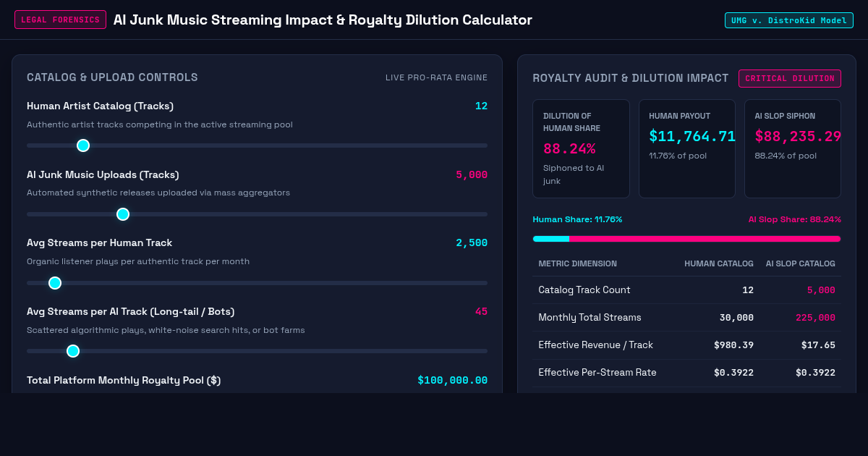Screen dimensions: 868x456
Task: Click the Avg Streams per Human Track value 2,500
Action: coord(472,243)
